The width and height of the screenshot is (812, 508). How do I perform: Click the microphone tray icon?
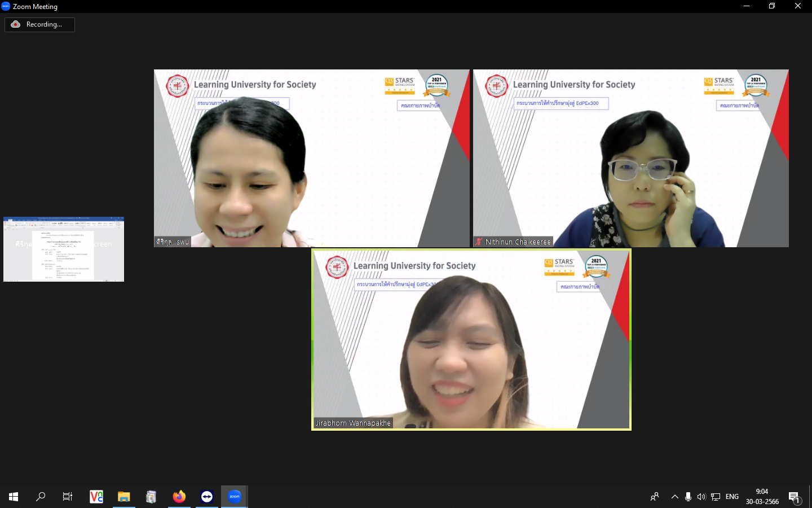[x=688, y=497]
